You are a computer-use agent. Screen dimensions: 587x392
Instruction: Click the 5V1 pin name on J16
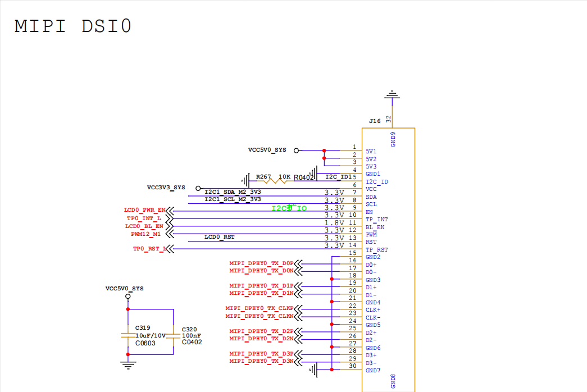pos(371,151)
